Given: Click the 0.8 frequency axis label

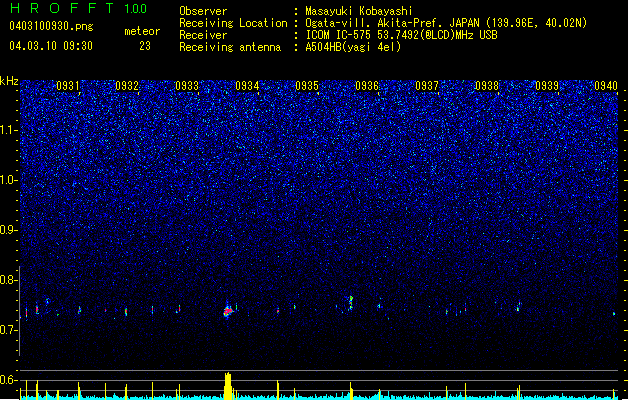Looking at the screenshot, I should (x=9, y=280).
